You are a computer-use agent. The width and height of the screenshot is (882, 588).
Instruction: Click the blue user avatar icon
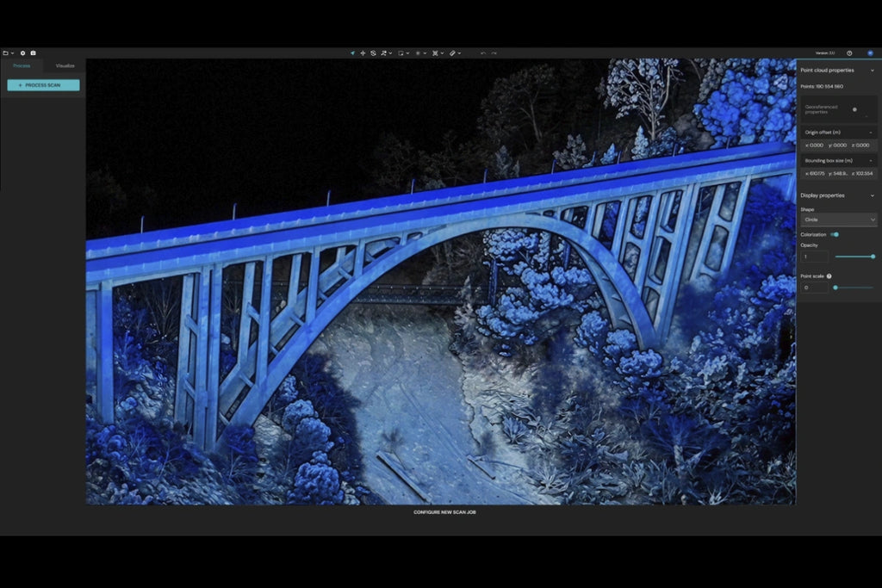(x=870, y=53)
